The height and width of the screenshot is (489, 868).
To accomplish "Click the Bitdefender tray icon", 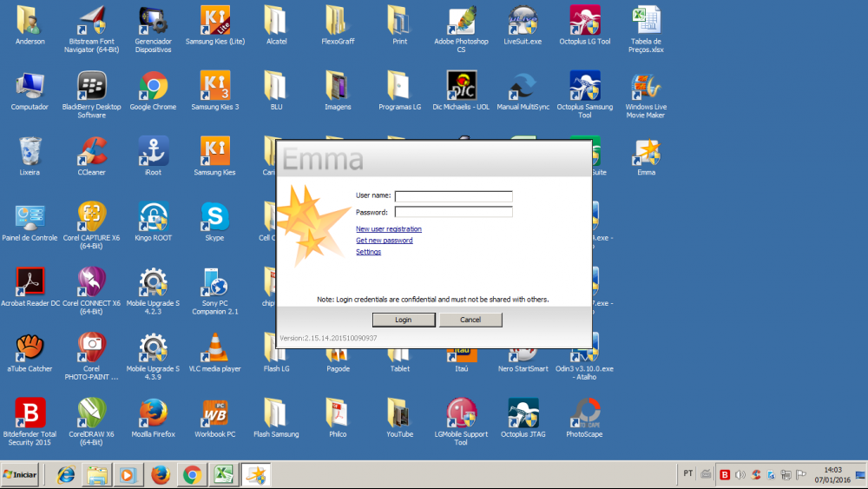I will click(x=725, y=474).
